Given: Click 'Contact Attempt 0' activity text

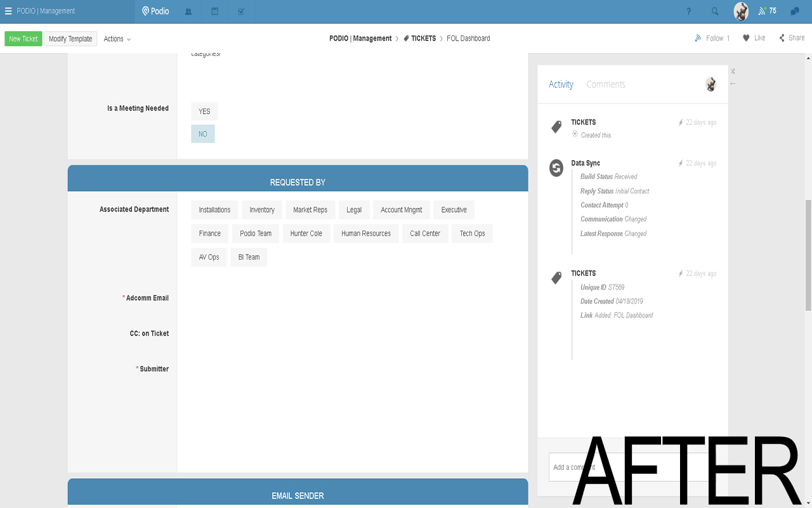Looking at the screenshot, I should (605, 205).
